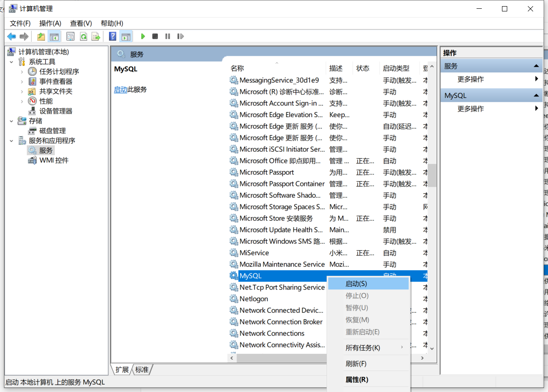This screenshot has height=392, width=548.
Task: Click the Pause Service toolbar icon
Action: click(x=167, y=36)
